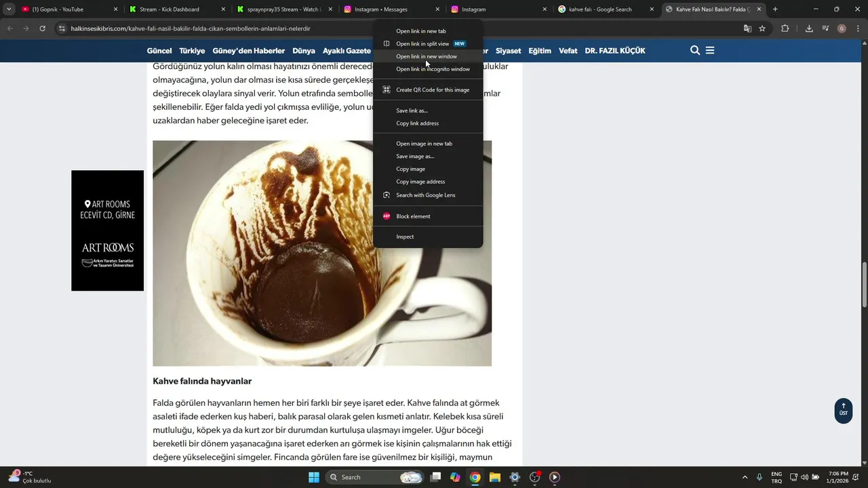
Task: Go back using browser back arrow
Action: tap(9, 28)
